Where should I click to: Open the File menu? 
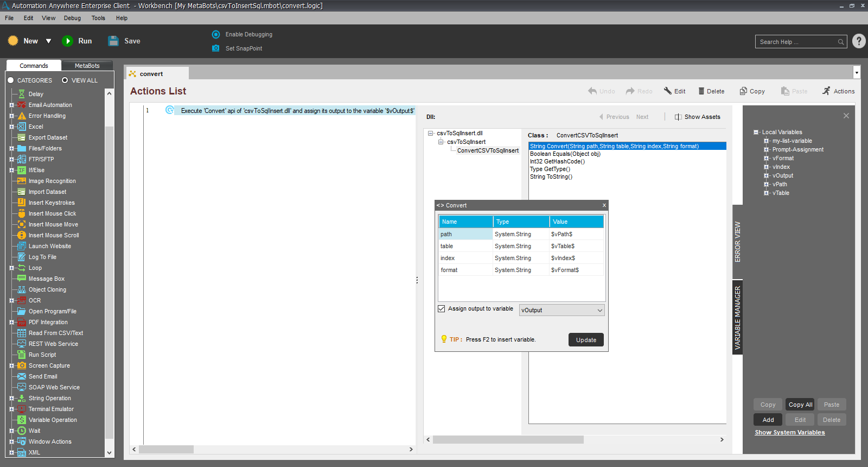coord(9,18)
